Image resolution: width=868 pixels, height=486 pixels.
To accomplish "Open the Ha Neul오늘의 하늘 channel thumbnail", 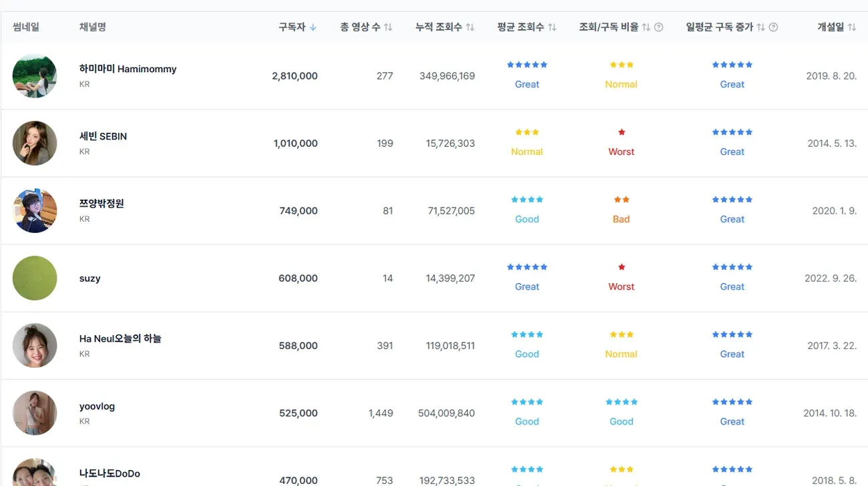I will 35,345.
